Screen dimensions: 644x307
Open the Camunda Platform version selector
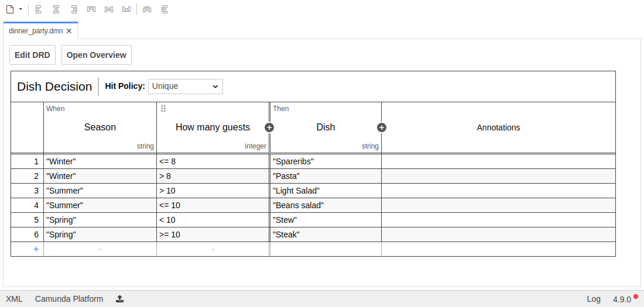(x=69, y=299)
